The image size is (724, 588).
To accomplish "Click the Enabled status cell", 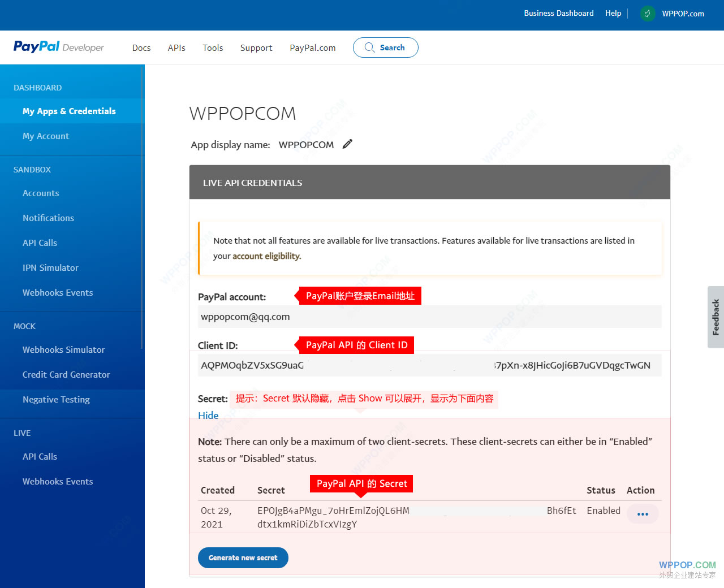I will point(604,511).
